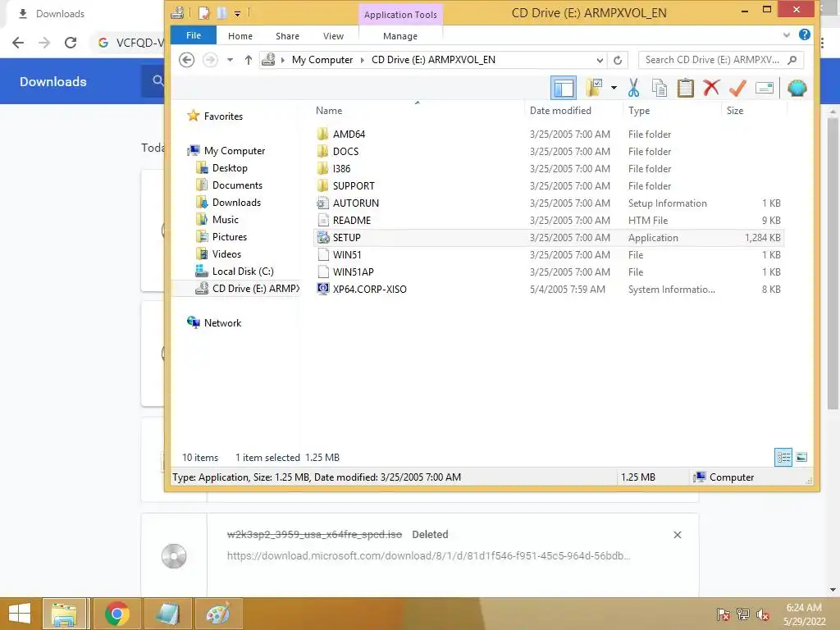
Task: Switch to the Home ribbon tab
Action: (x=240, y=36)
